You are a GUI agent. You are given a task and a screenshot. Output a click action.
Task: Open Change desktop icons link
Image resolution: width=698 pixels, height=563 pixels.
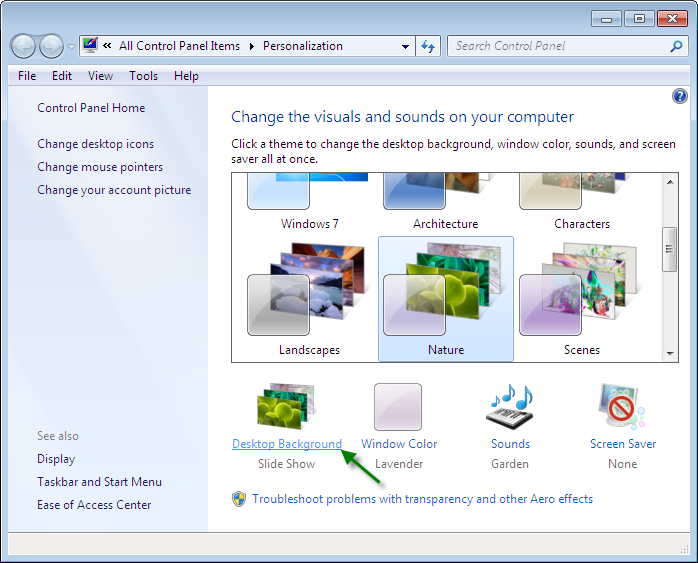tap(95, 144)
